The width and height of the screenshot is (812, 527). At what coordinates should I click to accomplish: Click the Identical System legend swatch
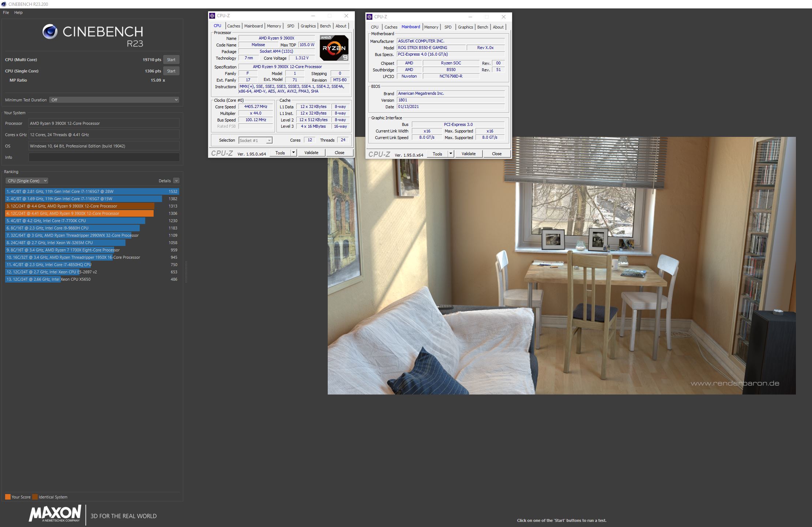pyautogui.click(x=35, y=497)
